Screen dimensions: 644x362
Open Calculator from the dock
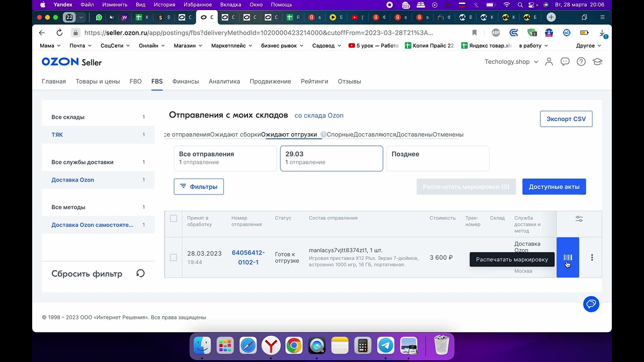point(363,346)
